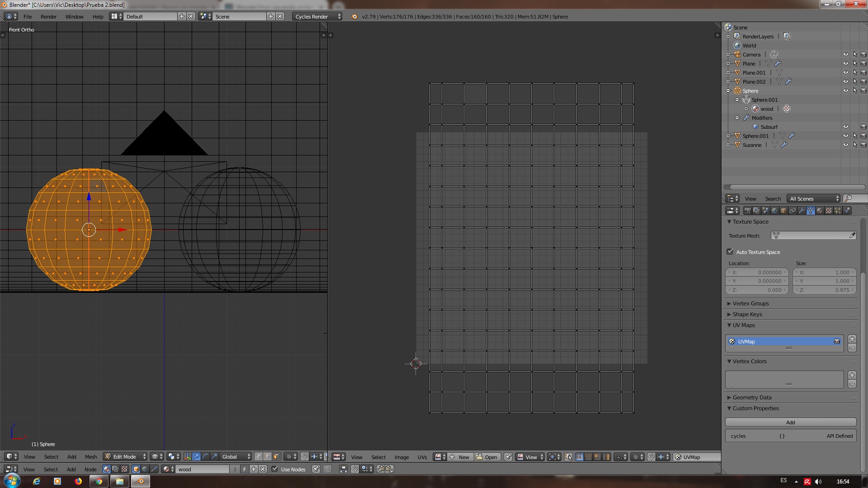Toggle Use Nodes checkbox
868x488 pixels.
tap(274, 469)
